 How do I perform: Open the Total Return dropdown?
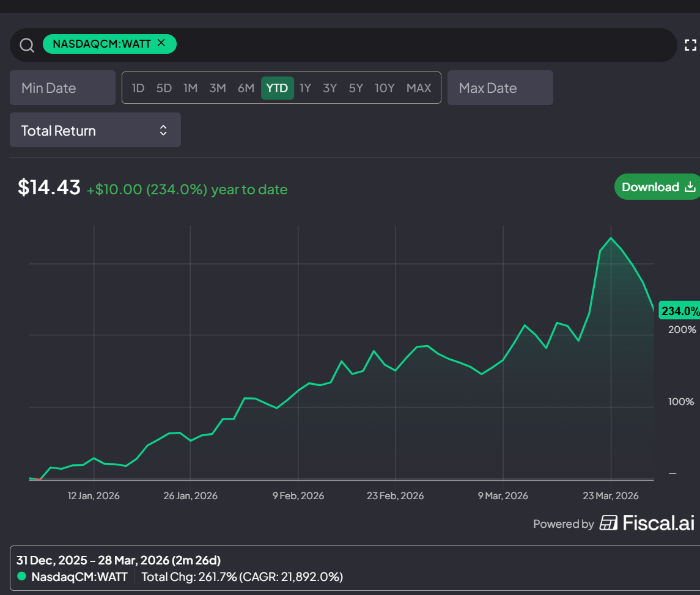tap(95, 130)
